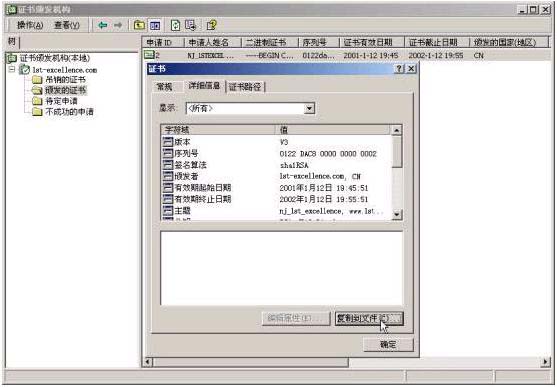This screenshot has width=557, height=387.
Task: Click the lst-excellence.com CA icon
Action: point(25,69)
